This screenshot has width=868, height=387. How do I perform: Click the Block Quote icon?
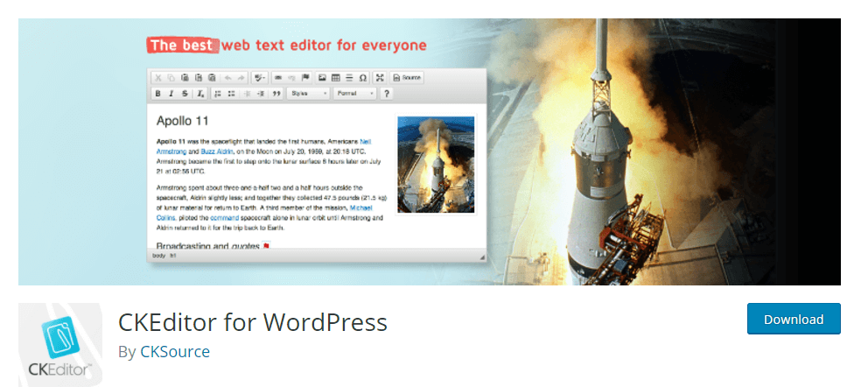(276, 94)
